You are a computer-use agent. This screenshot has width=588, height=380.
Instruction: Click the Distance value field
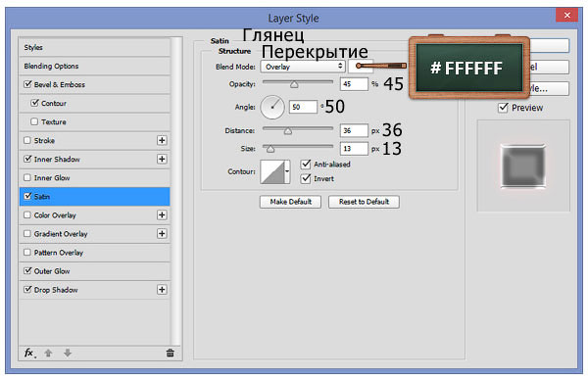[354, 130]
